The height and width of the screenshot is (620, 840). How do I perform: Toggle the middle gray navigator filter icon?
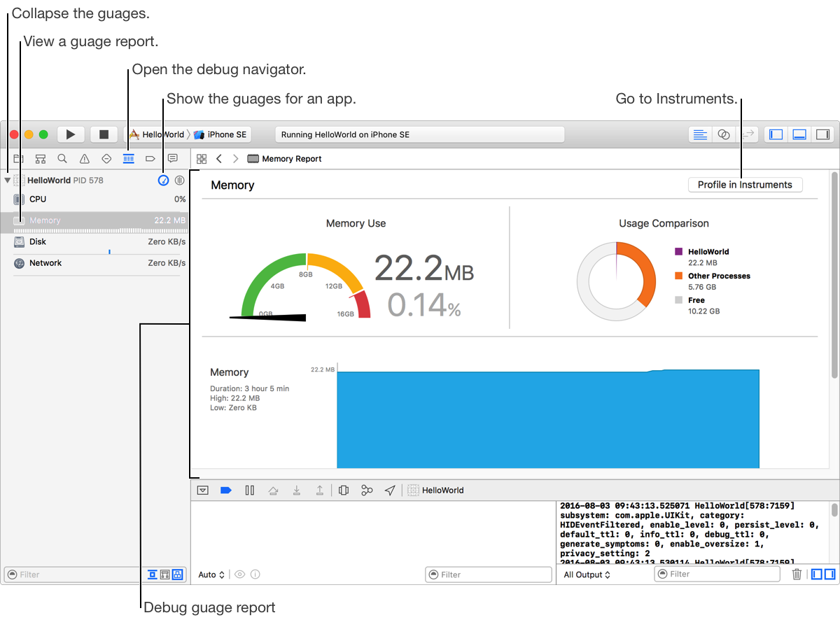pos(164,575)
